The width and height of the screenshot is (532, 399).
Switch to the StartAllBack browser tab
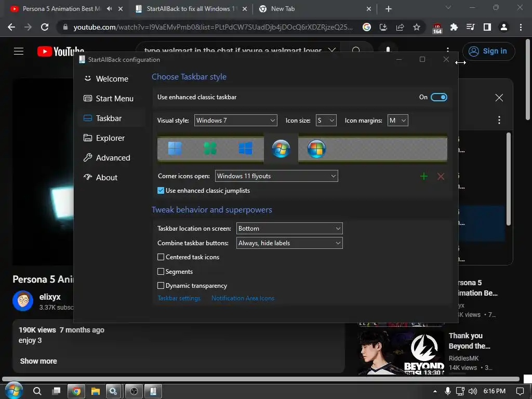point(191,9)
